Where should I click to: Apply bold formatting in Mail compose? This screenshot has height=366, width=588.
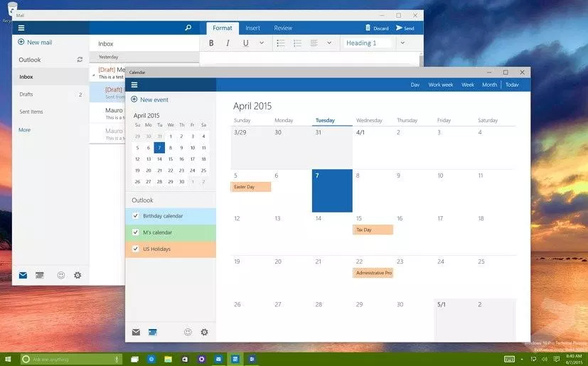[x=211, y=43]
